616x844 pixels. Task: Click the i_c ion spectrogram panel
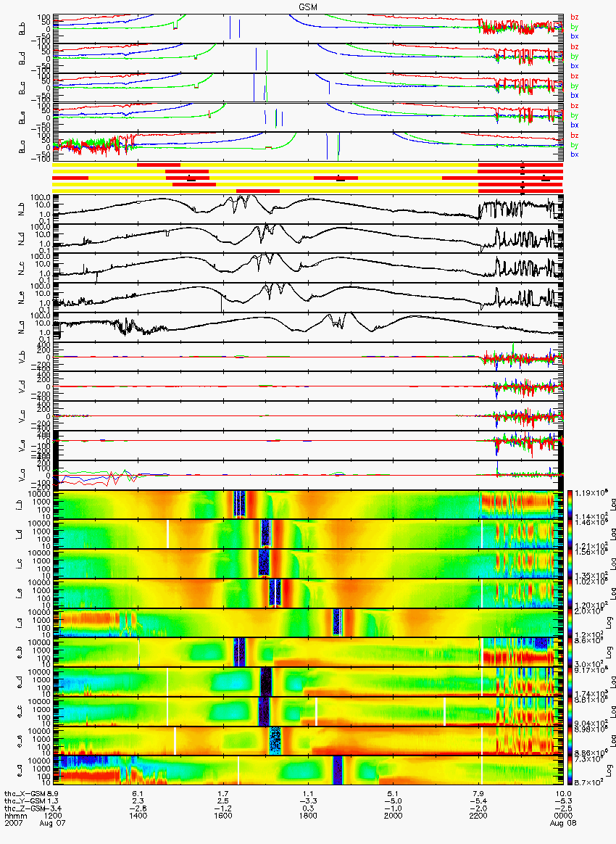(307, 564)
